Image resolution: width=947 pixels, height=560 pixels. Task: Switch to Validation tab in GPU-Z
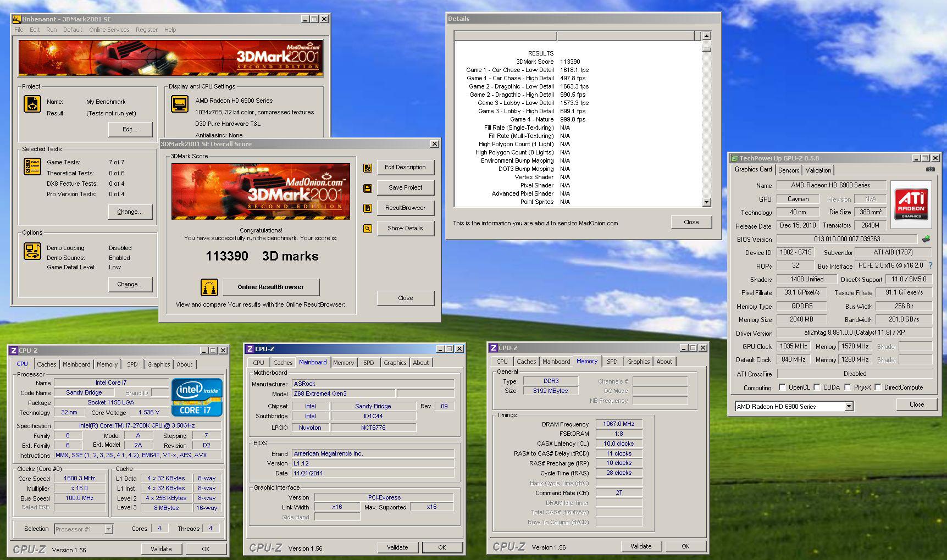[x=818, y=170]
